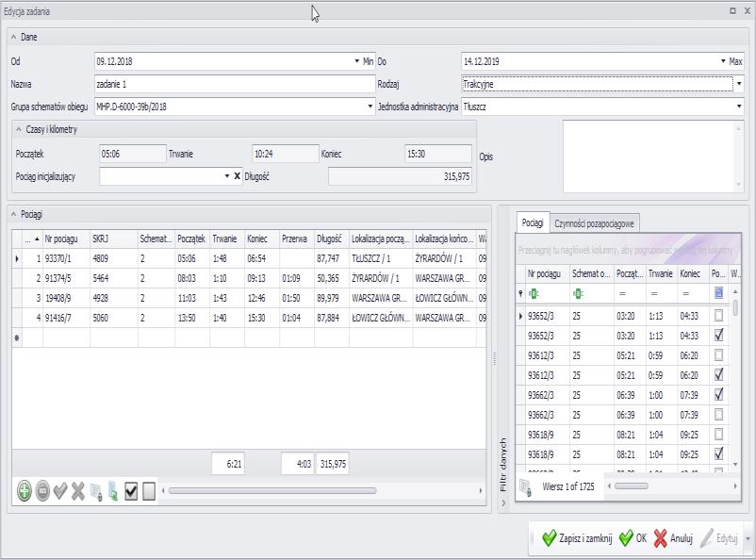Screen dimensions: 756x560
Task: Tick the unchecked box of train 93612/3
Action: (718, 355)
